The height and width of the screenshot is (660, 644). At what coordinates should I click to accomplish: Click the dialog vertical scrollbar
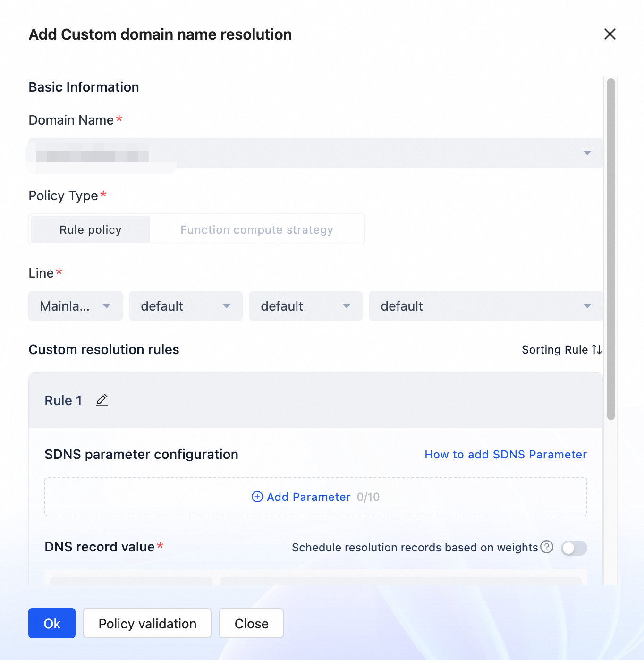[x=611, y=249]
